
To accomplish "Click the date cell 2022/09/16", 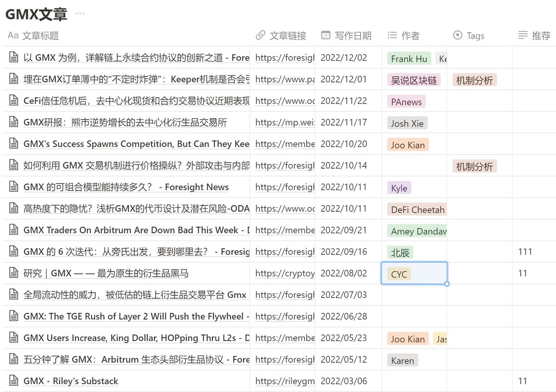I will pyautogui.click(x=348, y=252).
